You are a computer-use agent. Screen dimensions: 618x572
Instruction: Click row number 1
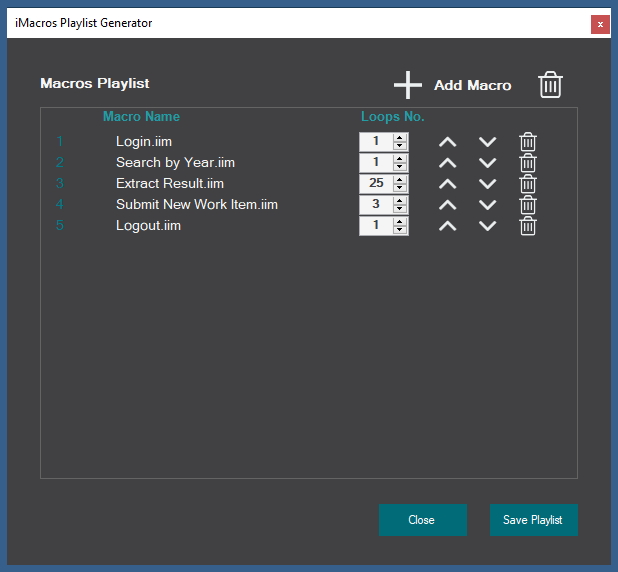coord(60,141)
